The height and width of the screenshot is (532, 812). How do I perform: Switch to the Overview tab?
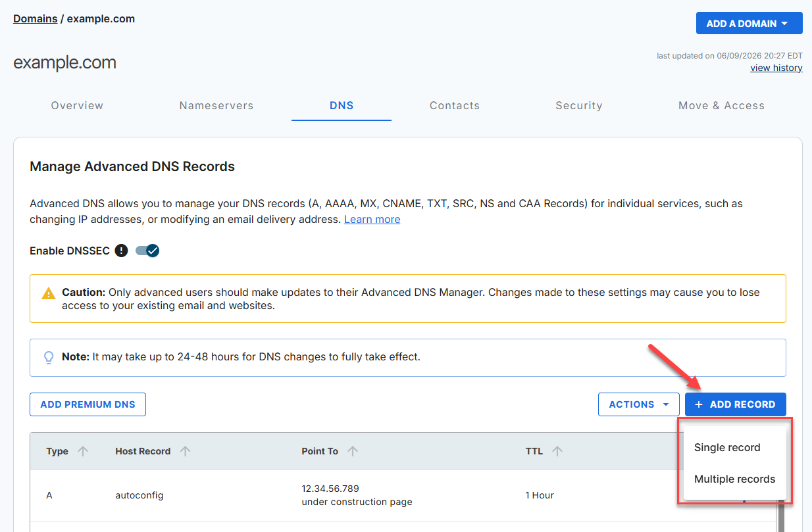point(78,105)
